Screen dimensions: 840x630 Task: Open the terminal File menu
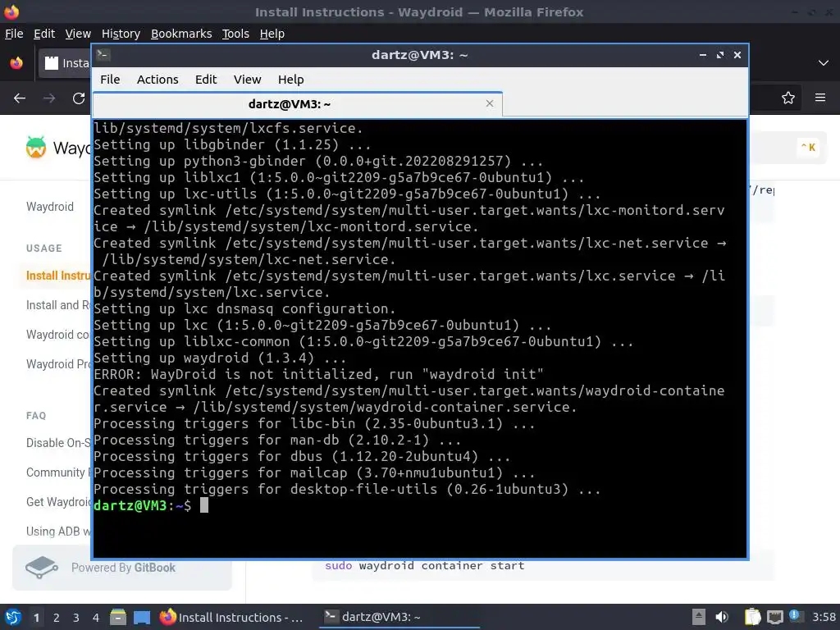pos(110,80)
